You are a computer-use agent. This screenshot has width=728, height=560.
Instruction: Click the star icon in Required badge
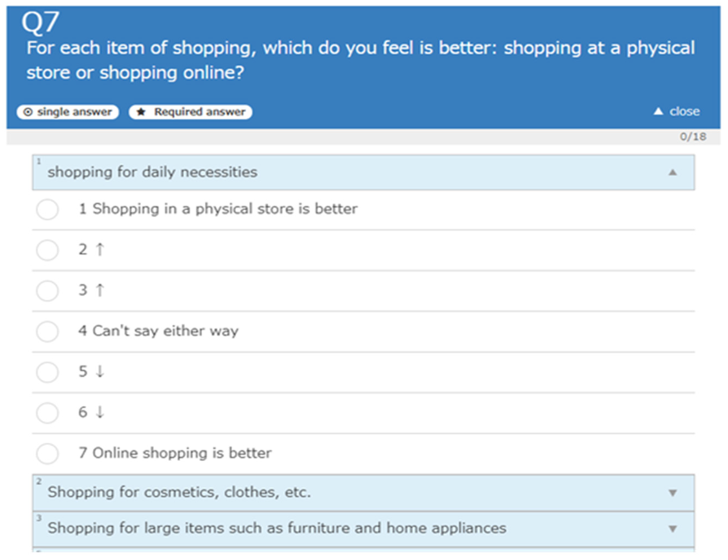(141, 112)
